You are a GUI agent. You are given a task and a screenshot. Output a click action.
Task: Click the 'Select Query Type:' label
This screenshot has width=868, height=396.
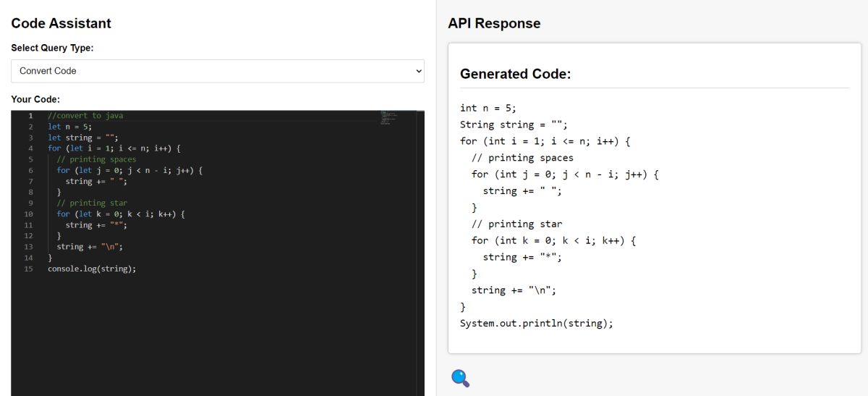[x=52, y=48]
